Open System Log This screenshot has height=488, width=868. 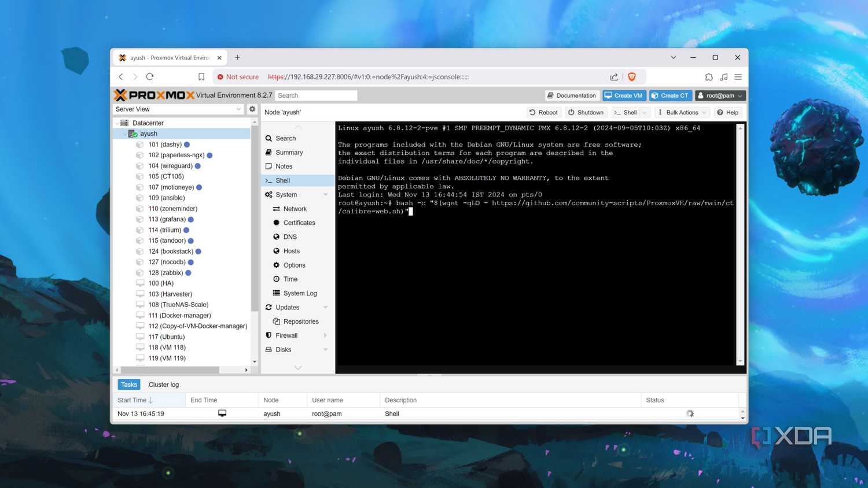(x=300, y=293)
